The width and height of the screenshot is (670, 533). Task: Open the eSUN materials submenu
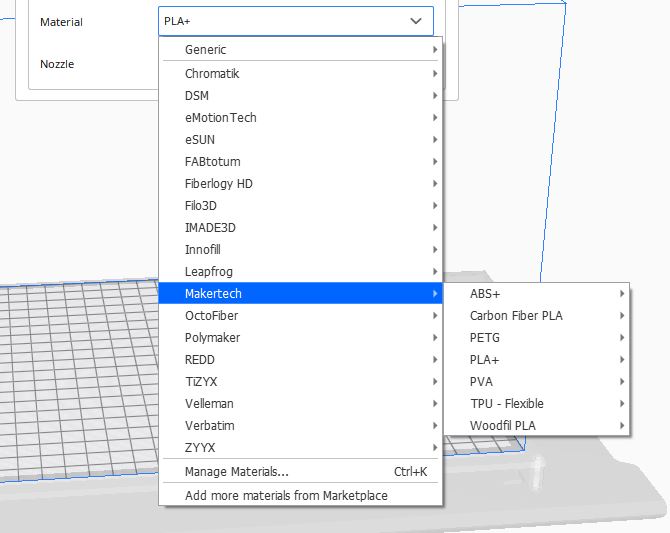(200, 140)
